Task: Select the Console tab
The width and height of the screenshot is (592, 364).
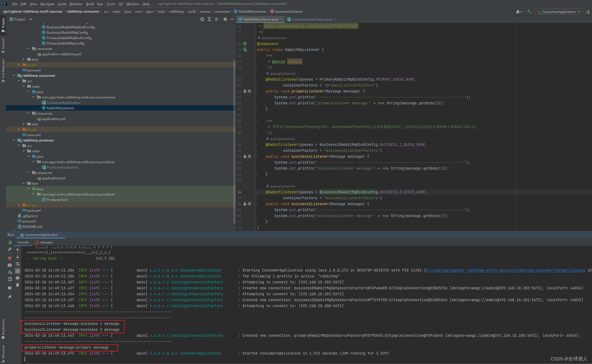Action: pyautogui.click(x=23, y=242)
